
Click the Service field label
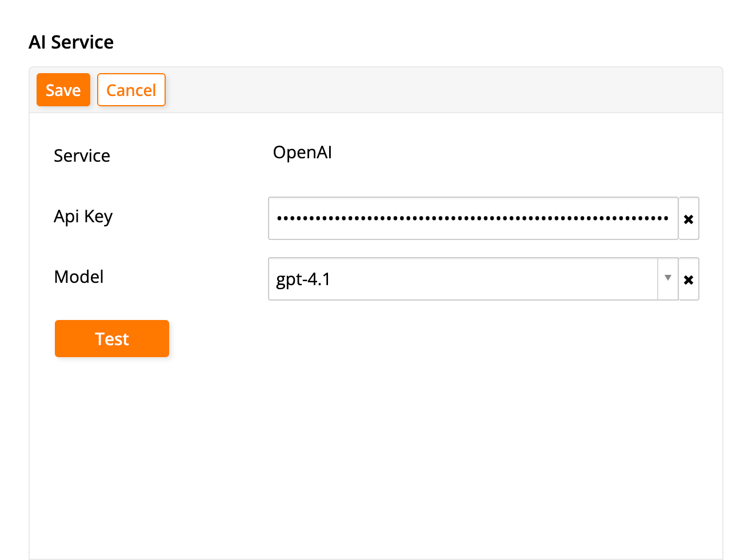click(x=82, y=156)
